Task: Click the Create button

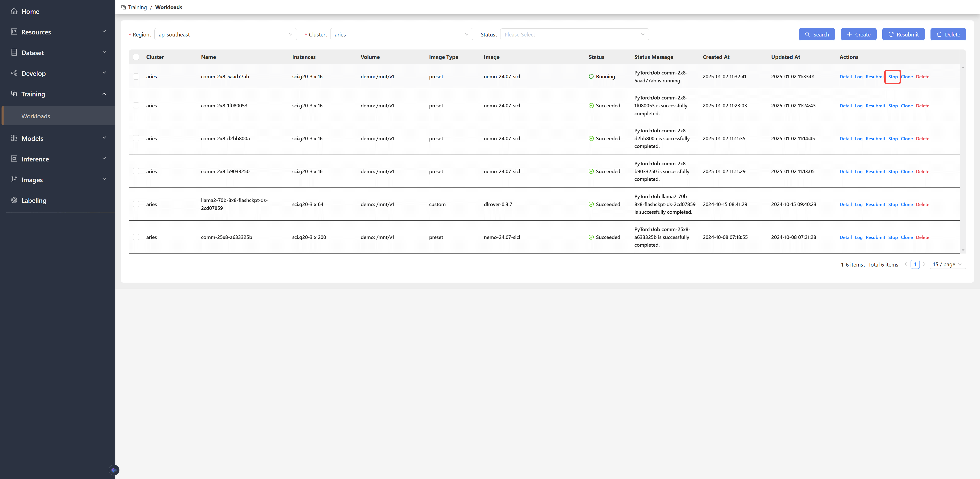Action: click(x=859, y=34)
